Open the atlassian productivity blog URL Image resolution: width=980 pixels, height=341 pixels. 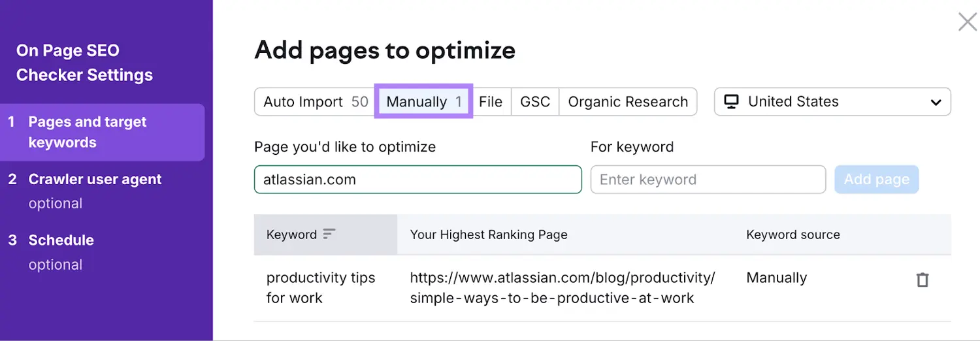562,287
